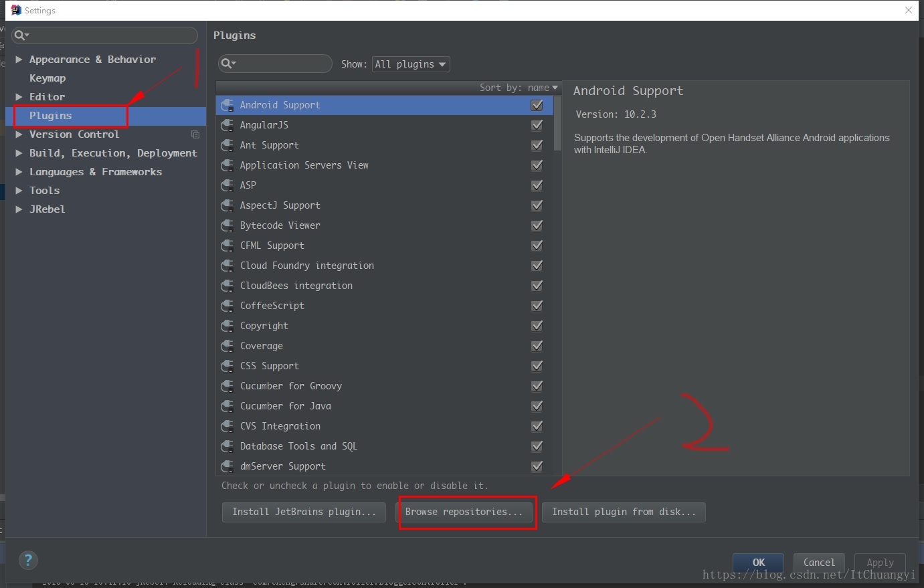Toggle the Ant Support checkbox
The height and width of the screenshot is (588, 924).
click(537, 145)
